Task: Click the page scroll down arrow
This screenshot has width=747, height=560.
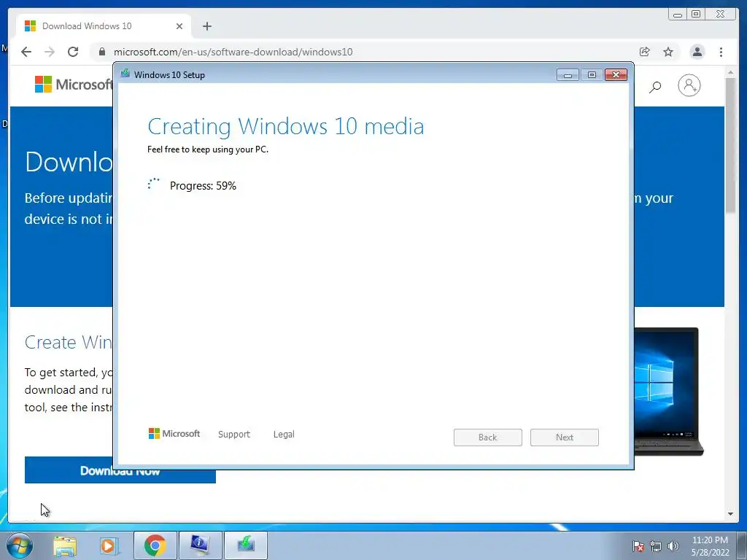Action: coord(730,514)
